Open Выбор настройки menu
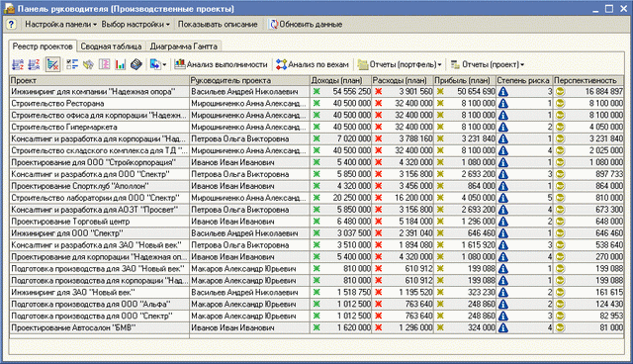The height and width of the screenshot is (364, 633). pos(136,24)
